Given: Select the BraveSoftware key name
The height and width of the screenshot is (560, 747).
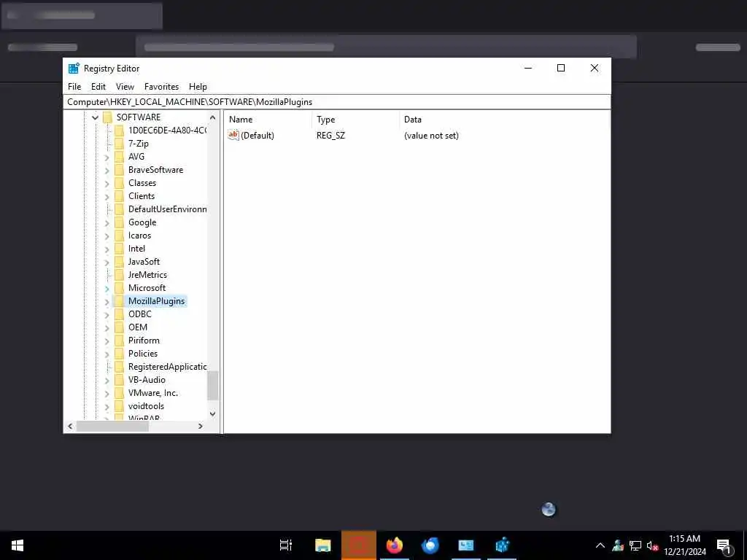Looking at the screenshot, I should coord(156,170).
